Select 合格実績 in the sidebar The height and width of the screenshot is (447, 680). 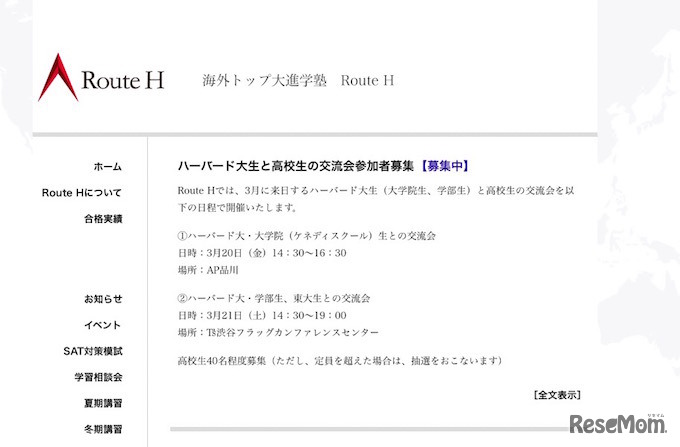point(103,219)
